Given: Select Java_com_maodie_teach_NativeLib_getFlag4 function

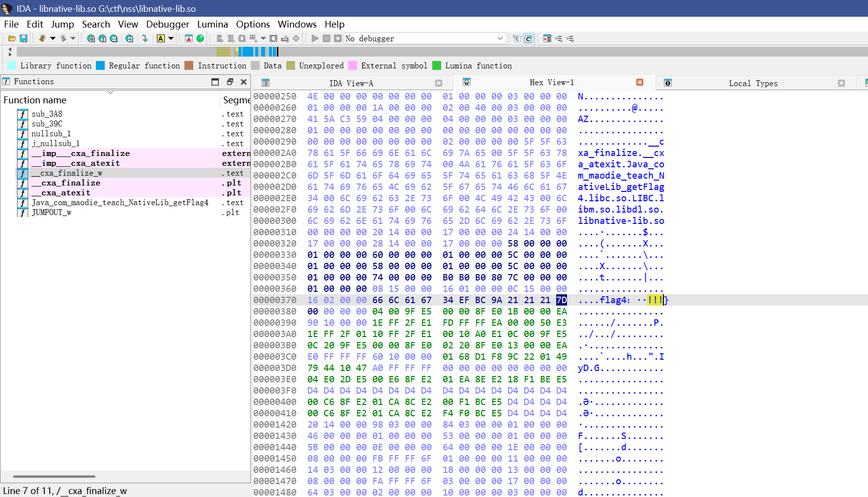Looking at the screenshot, I should [x=120, y=202].
